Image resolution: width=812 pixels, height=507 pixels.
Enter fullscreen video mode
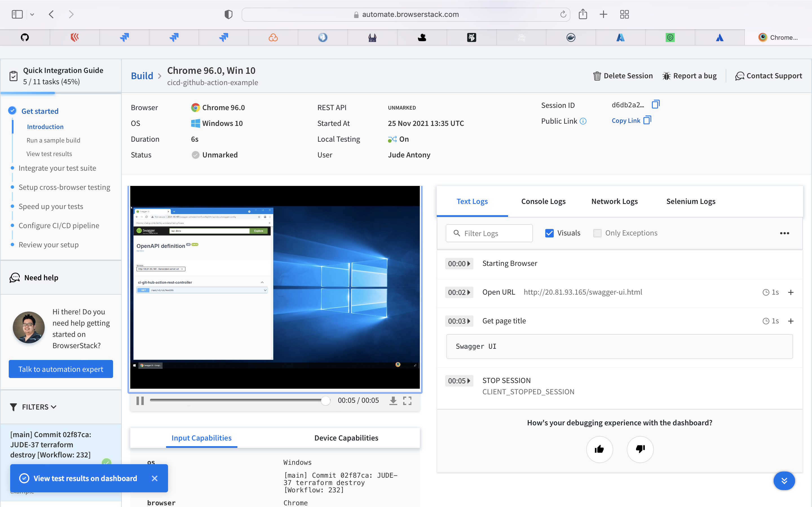pyautogui.click(x=407, y=401)
